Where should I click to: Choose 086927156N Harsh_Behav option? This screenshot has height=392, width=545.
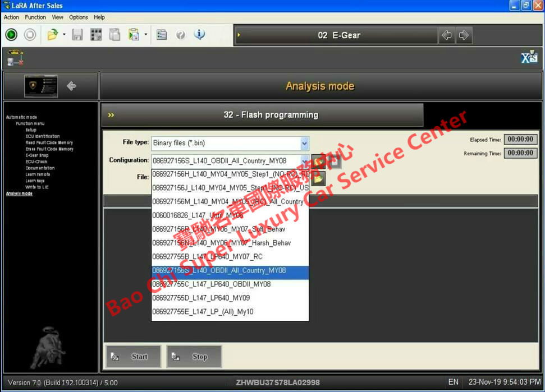[230, 243]
